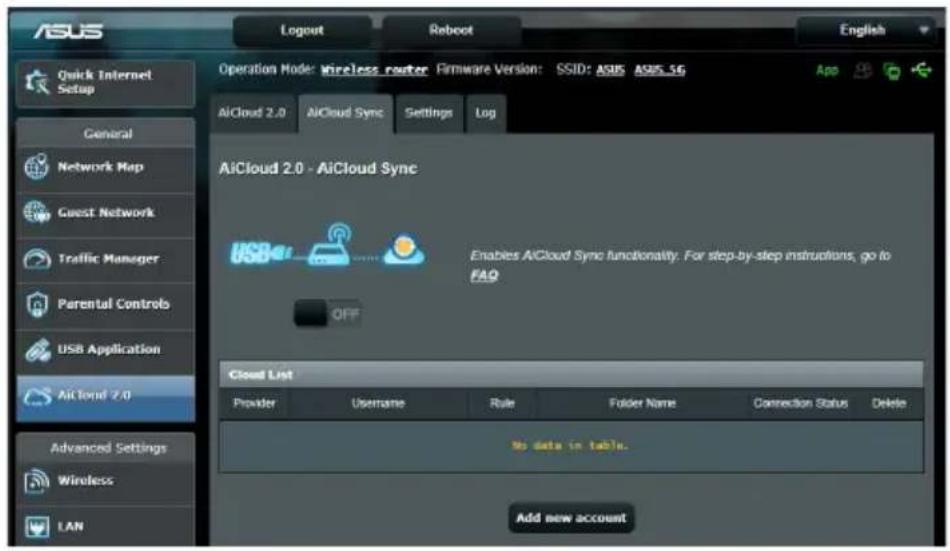Click the Parental Controls shield icon
950x551 pixels.
point(37,304)
